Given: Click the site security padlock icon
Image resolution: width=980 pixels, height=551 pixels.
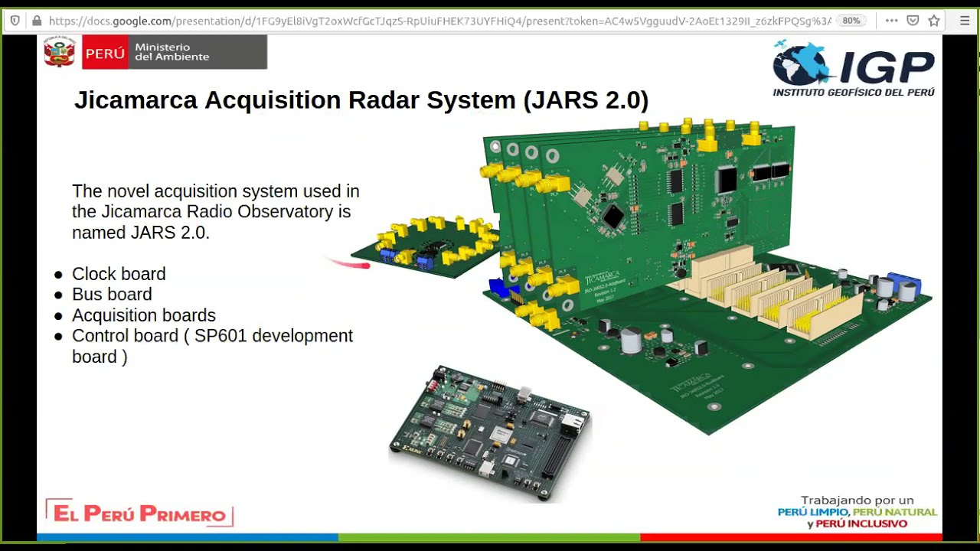Looking at the screenshot, I should tap(36, 21).
